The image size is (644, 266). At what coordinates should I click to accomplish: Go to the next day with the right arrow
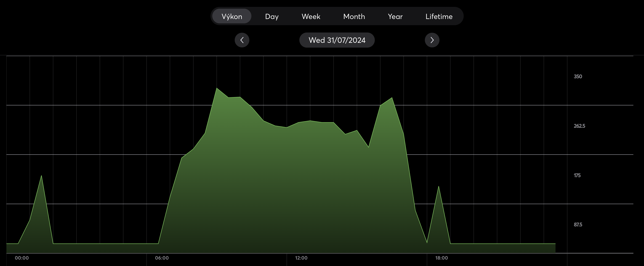pyautogui.click(x=432, y=40)
